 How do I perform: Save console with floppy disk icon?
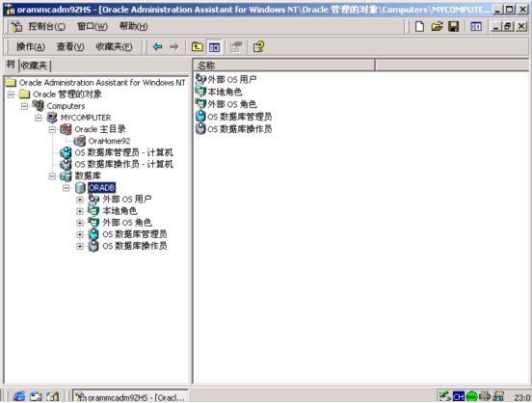point(454,26)
